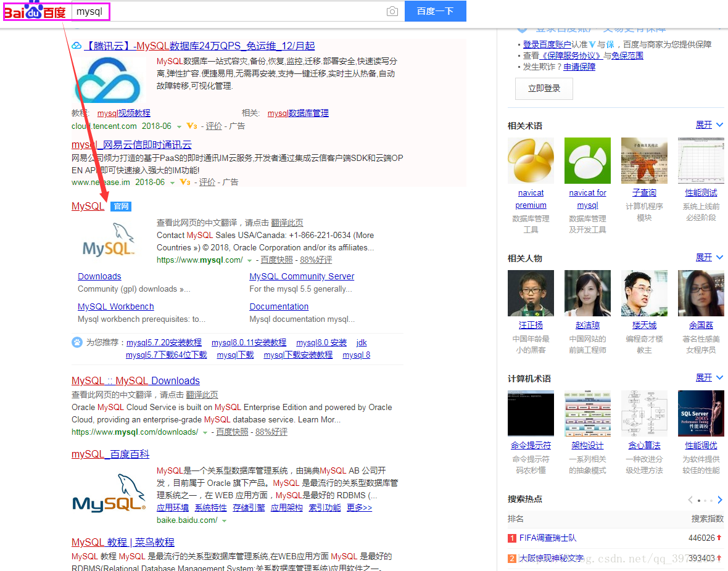Click jdk suggestion link
The image size is (728, 571).
click(362, 343)
